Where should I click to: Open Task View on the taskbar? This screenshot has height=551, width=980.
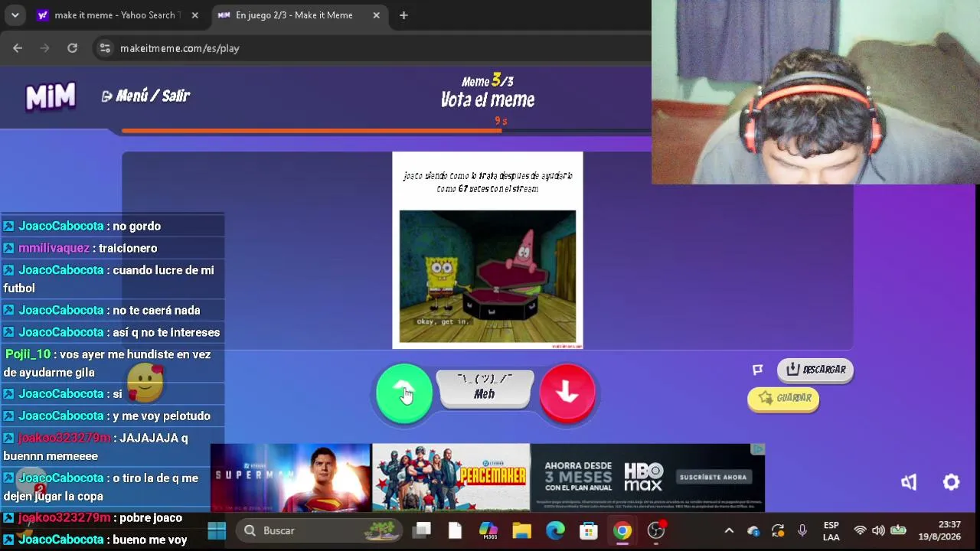pyautogui.click(x=422, y=530)
